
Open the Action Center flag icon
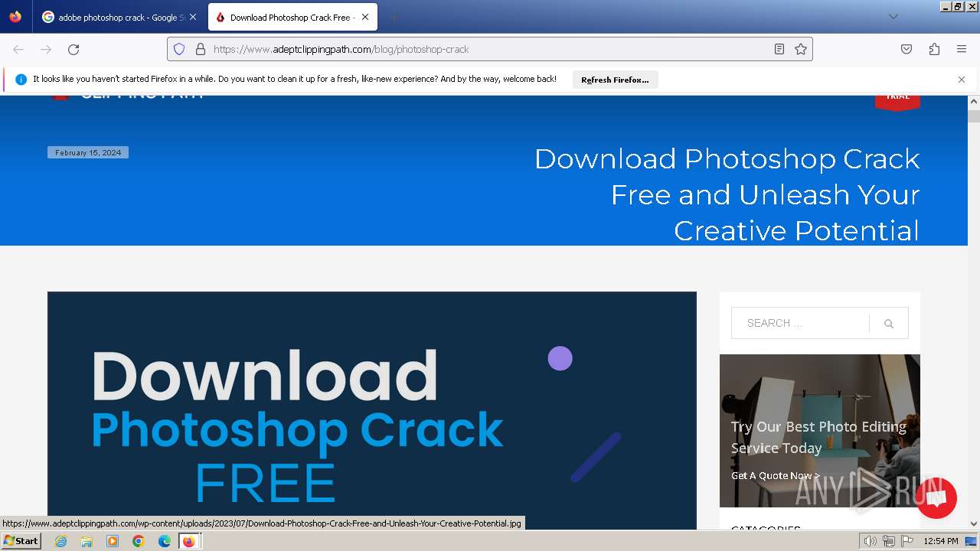coord(907,541)
